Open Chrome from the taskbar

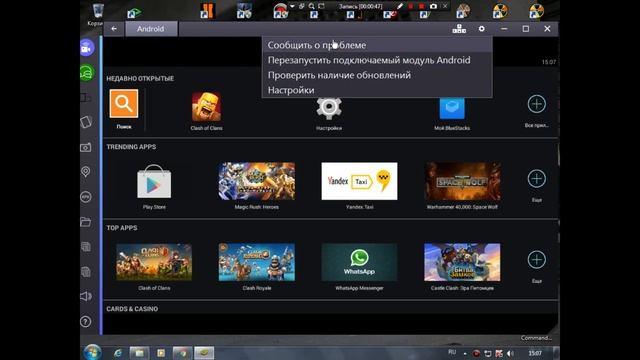(182, 353)
